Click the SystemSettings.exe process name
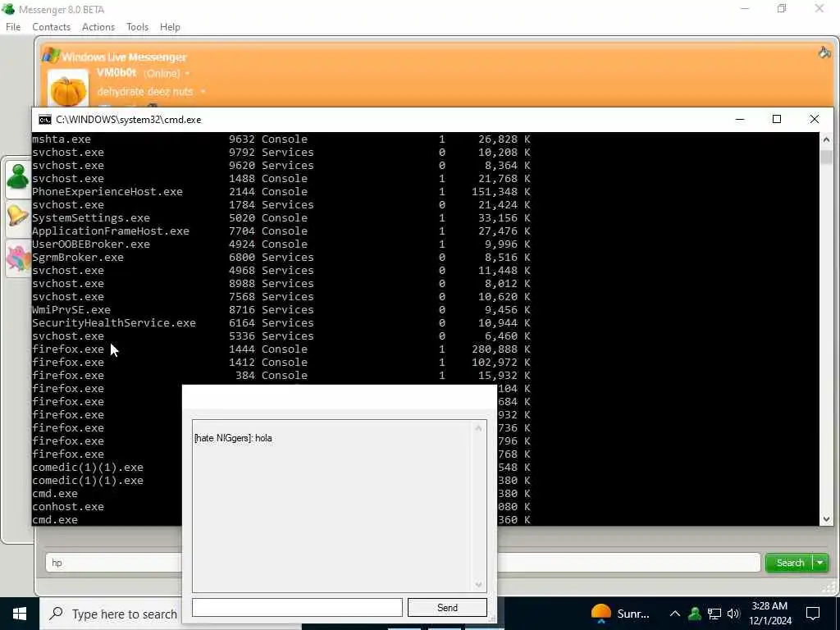The width and height of the screenshot is (840, 630). tap(91, 217)
